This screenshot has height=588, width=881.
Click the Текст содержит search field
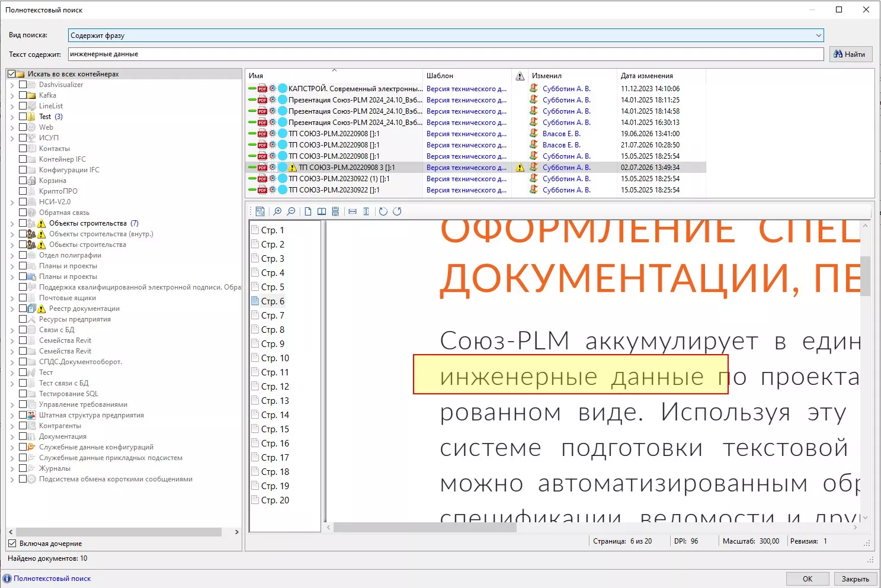point(446,54)
